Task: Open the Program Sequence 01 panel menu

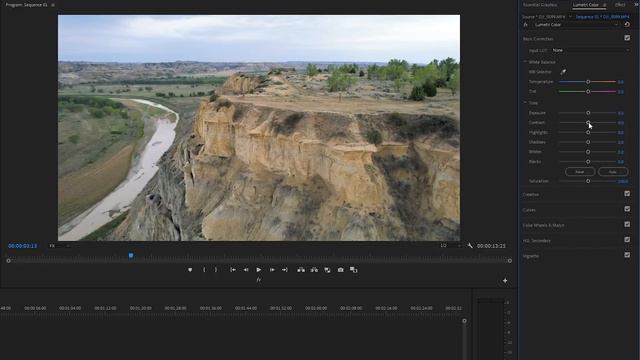Action: pyautogui.click(x=53, y=5)
